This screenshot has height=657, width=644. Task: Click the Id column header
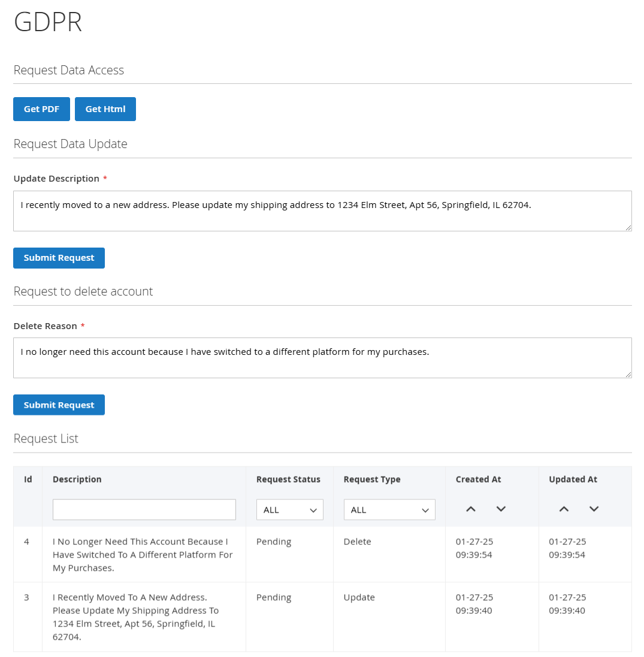28,480
